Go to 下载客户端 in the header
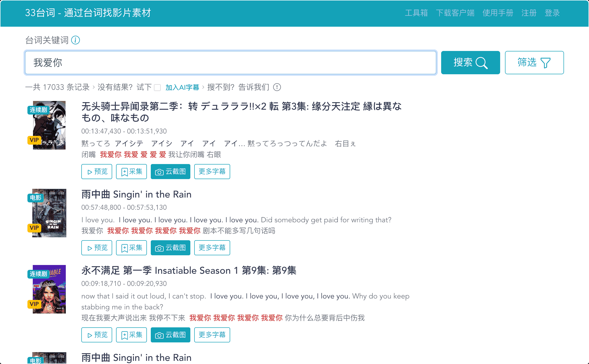This screenshot has width=589, height=364. coord(455,13)
